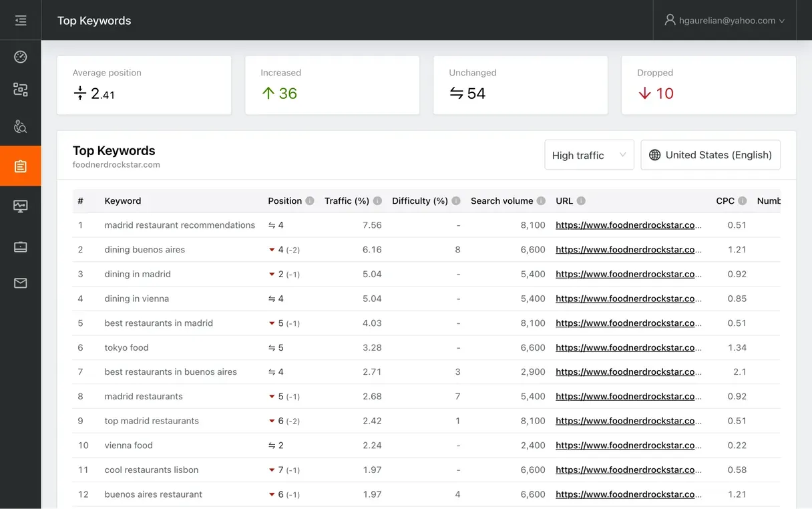Open the High traffic filter dropdown
Image resolution: width=812 pixels, height=509 pixels.
(x=589, y=155)
